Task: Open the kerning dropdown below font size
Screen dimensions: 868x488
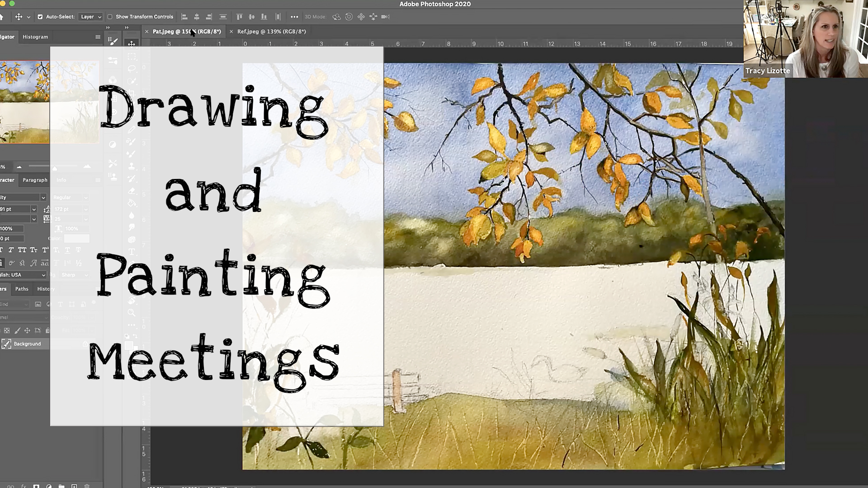Action: tap(33, 219)
